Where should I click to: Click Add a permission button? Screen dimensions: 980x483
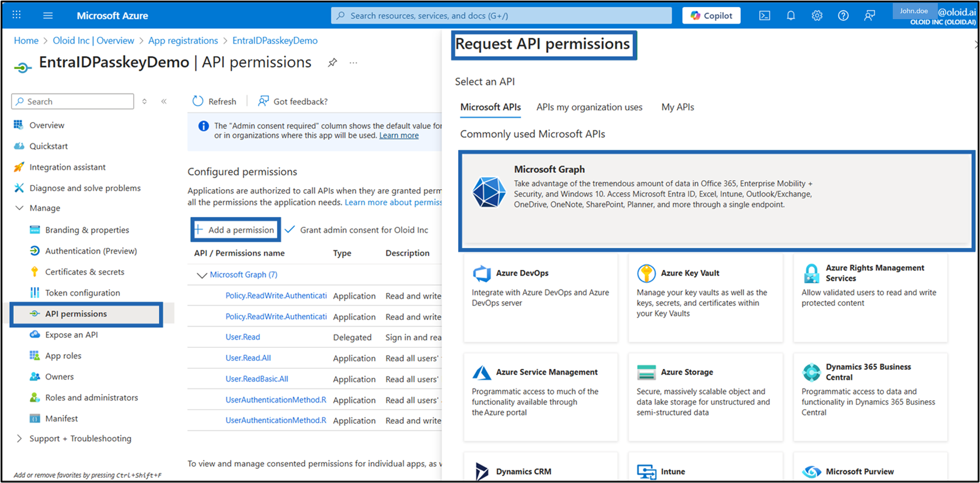coord(236,230)
